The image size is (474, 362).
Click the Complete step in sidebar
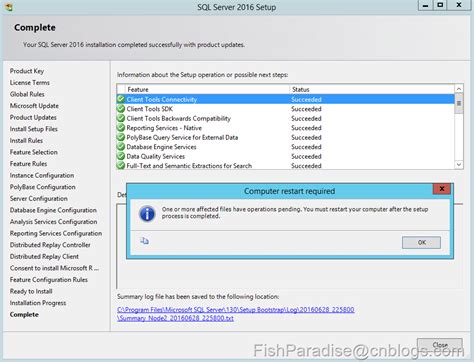tap(24, 315)
